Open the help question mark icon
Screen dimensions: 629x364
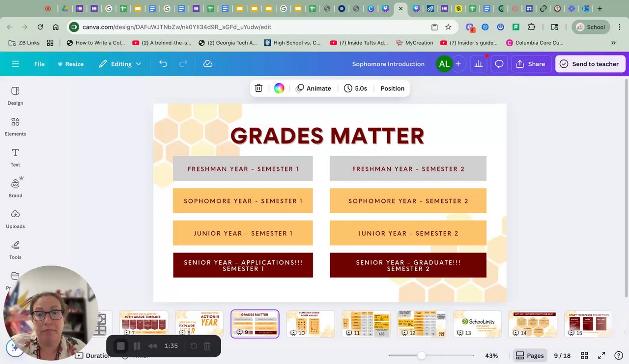pyautogui.click(x=619, y=356)
